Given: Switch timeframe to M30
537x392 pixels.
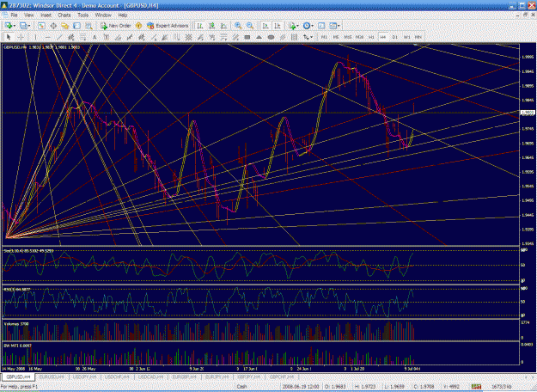Looking at the screenshot, I should tap(359, 37).
